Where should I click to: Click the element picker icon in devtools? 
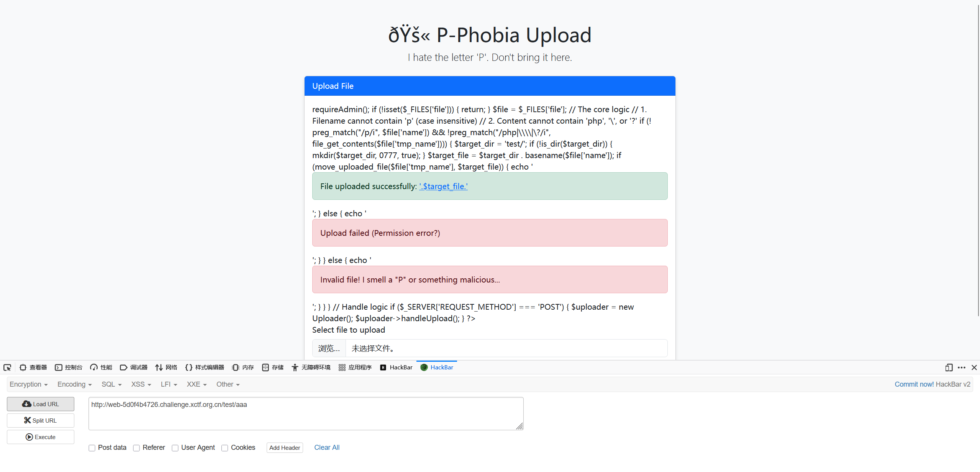coord(7,367)
